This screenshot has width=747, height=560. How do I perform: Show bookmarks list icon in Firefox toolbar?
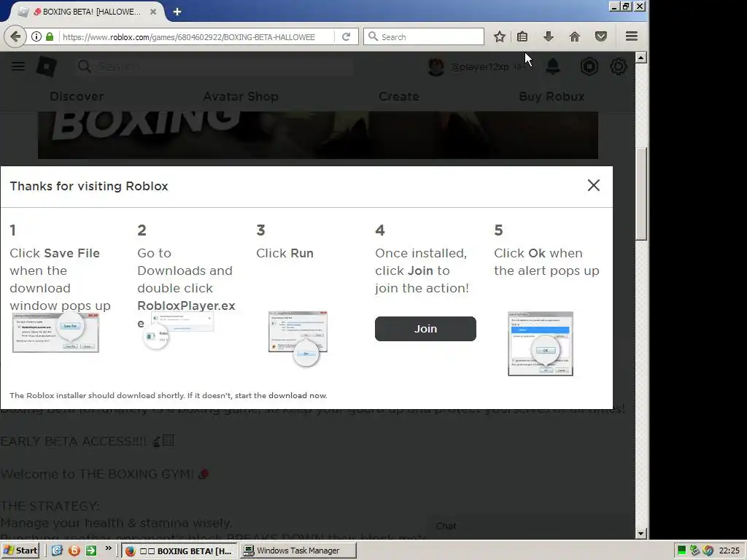[x=522, y=36]
